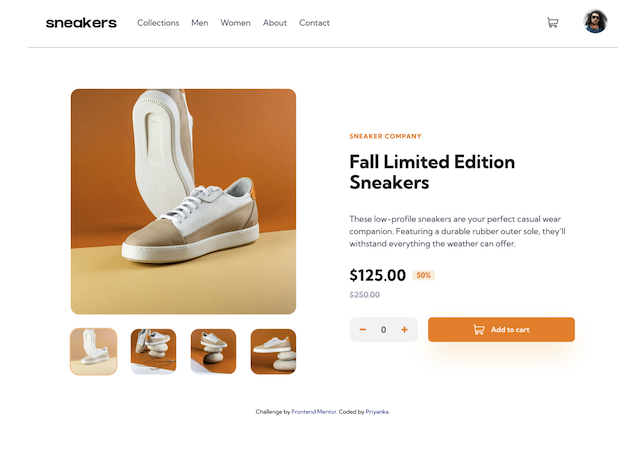This screenshot has height=455, width=640.
Task: Decrease quantity with the minus icon
Action: [x=362, y=330]
